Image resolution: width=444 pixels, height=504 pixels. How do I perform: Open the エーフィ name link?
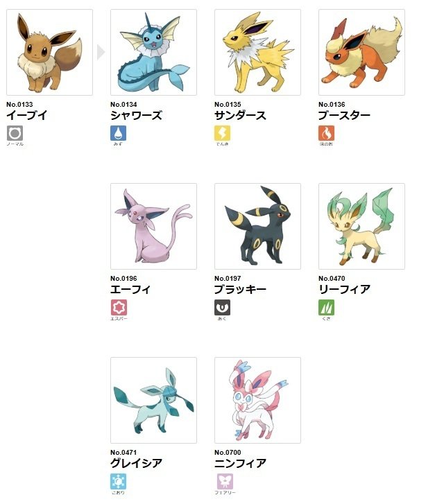click(x=130, y=289)
